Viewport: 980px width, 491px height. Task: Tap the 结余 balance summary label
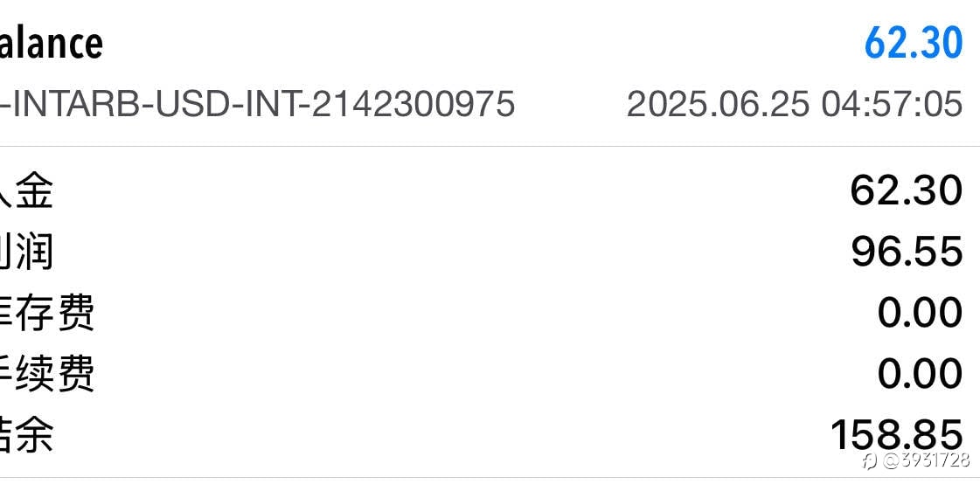[x=26, y=435]
